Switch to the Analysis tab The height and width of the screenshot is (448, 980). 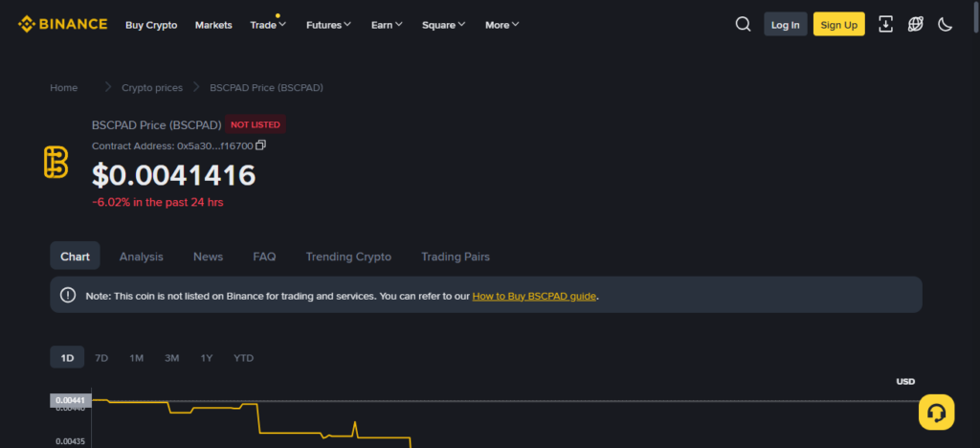tap(142, 257)
